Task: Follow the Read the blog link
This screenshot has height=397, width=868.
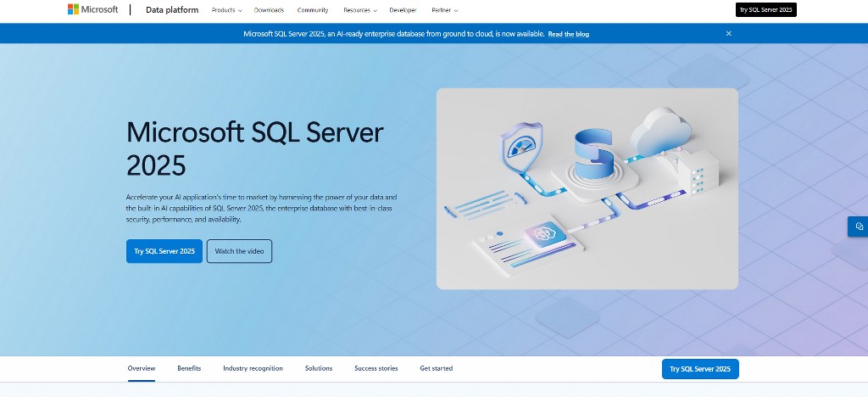Action: (569, 34)
